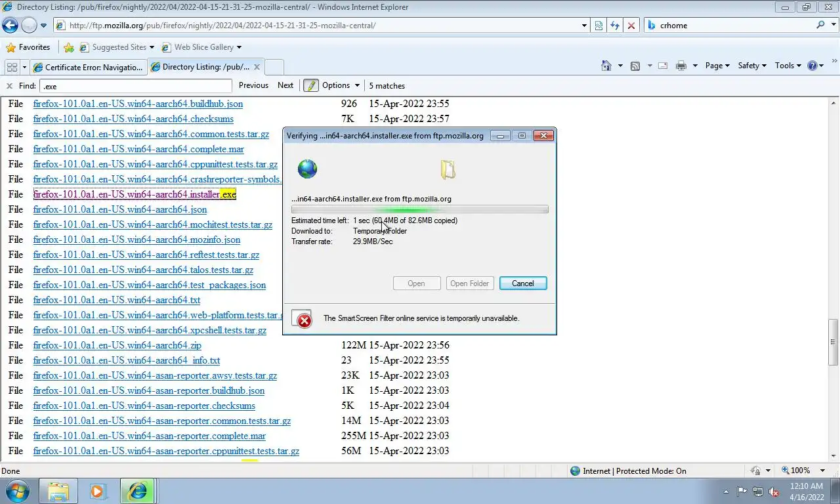This screenshot has height=504, width=840.
Task: Open a new blank tab
Action: pyautogui.click(x=274, y=67)
